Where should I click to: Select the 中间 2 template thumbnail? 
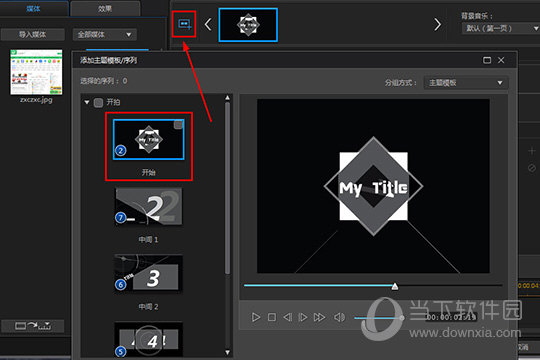[148, 274]
